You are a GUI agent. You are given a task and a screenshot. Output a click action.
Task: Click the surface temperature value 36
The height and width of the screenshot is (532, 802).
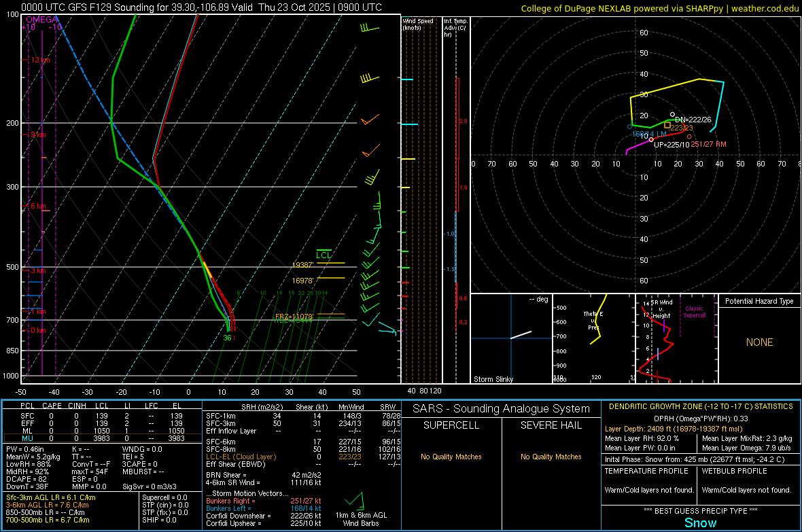[227, 338]
